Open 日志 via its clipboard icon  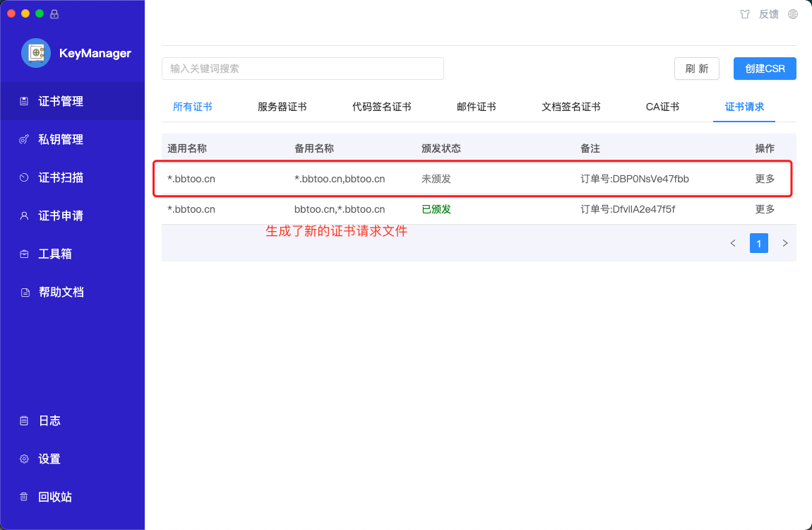coord(24,421)
